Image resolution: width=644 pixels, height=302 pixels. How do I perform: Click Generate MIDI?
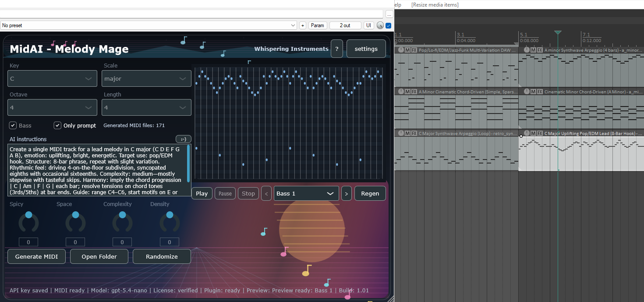(37, 256)
